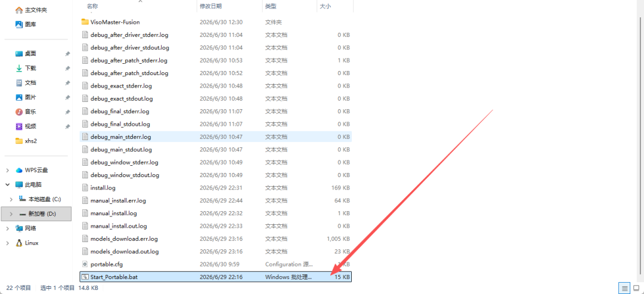Select models_download.err.log file

click(216, 239)
